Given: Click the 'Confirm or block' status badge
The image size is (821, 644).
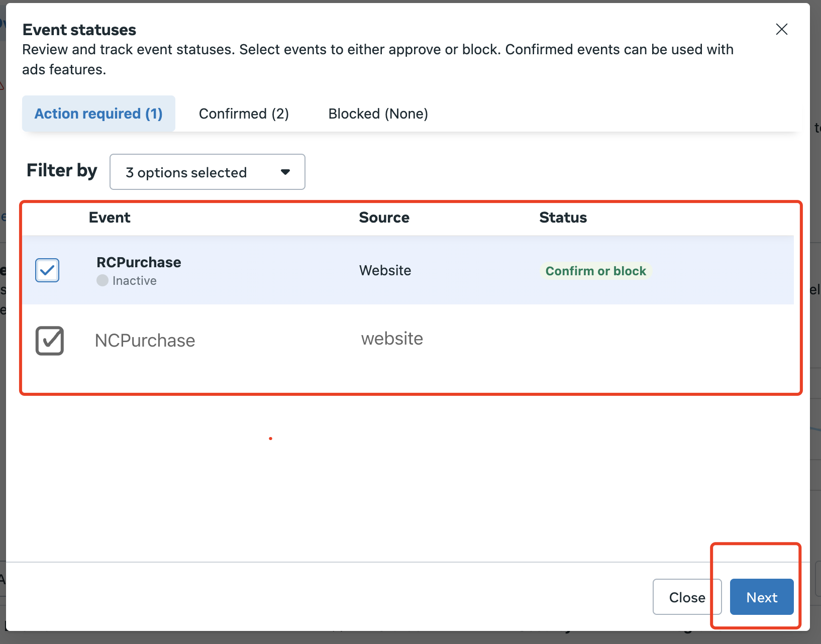Looking at the screenshot, I should pos(595,271).
